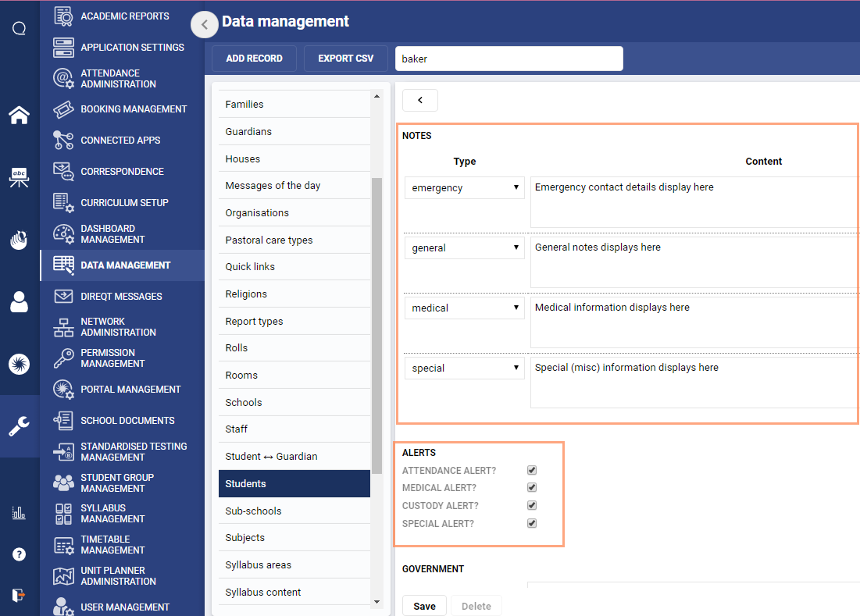The image size is (860, 616).
Task: Disable the Medical Alert checkbox
Action: click(532, 487)
